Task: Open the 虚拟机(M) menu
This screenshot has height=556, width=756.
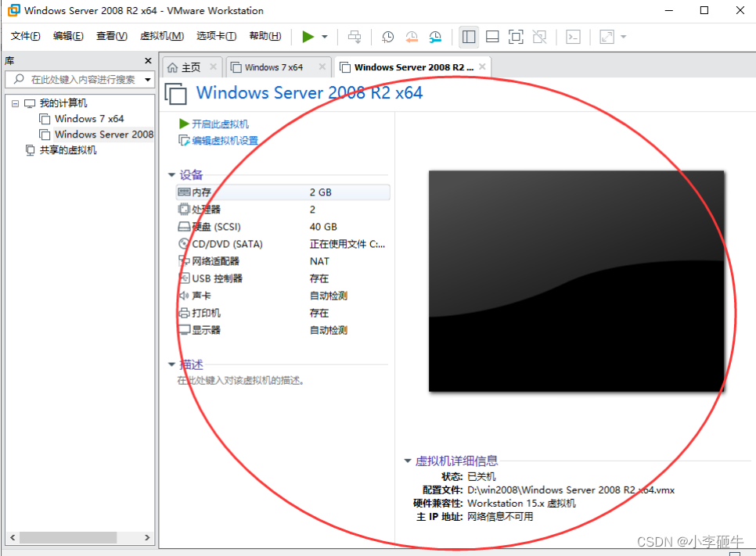Action: coord(161,36)
